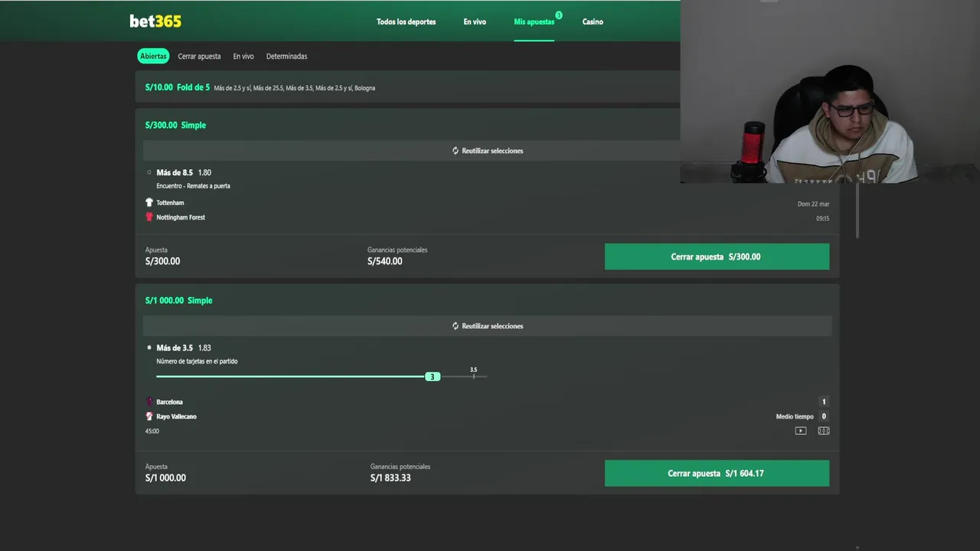Click the 3.5 target marker on bar

[473, 373]
